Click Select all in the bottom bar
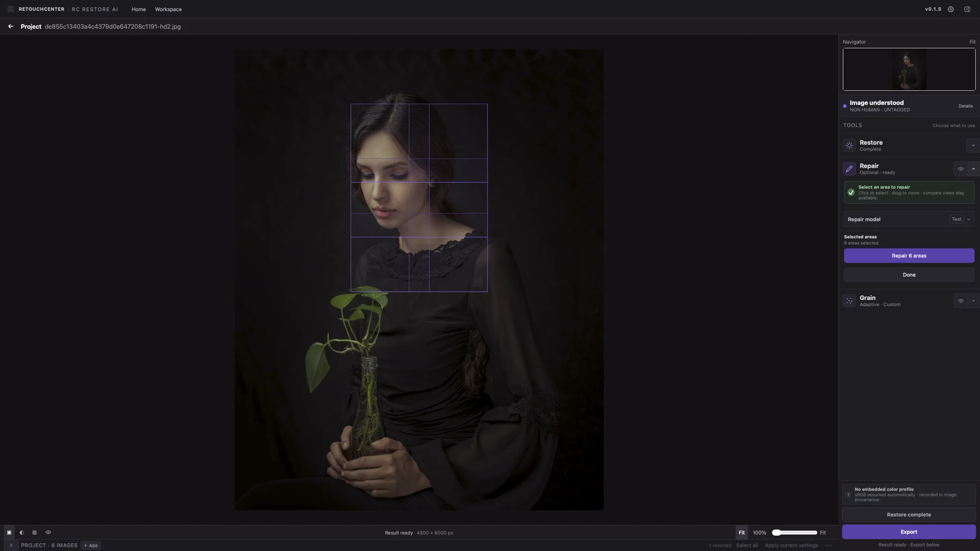The height and width of the screenshot is (551, 980). pyautogui.click(x=747, y=545)
